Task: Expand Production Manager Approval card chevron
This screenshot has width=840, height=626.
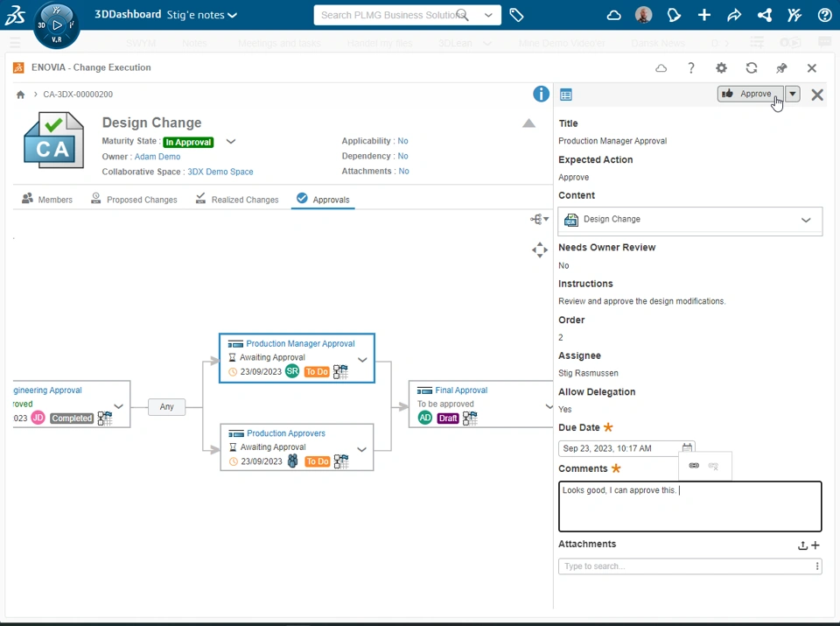Action: point(362,360)
